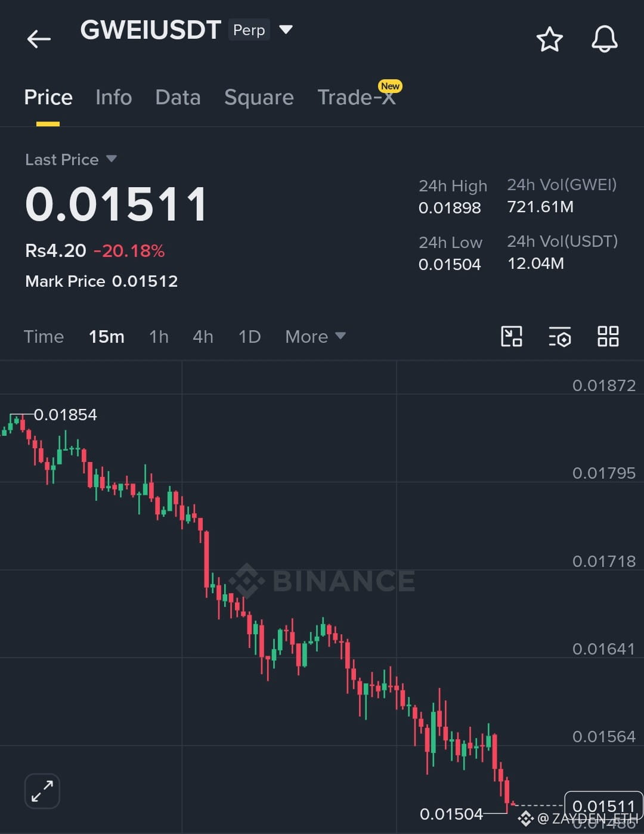
Task: Click the current price tag 0.01511 on axis
Action: coord(603,806)
